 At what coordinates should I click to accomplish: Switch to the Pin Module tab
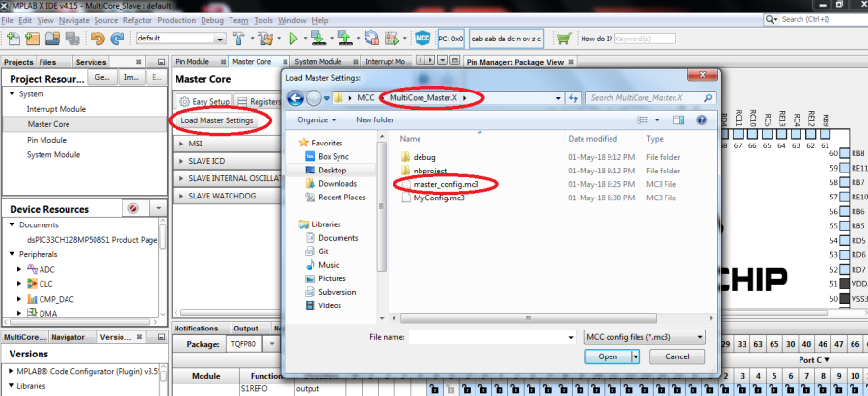click(x=196, y=61)
